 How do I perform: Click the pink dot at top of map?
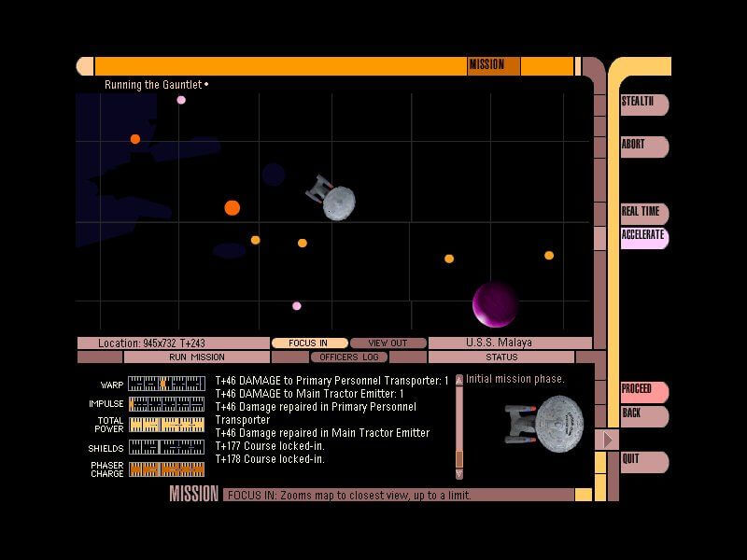pyautogui.click(x=181, y=100)
